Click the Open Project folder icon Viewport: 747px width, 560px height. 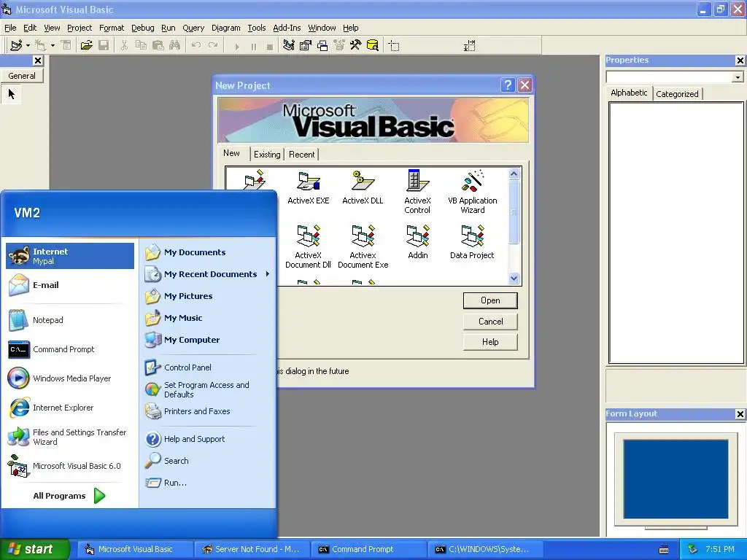tap(86, 45)
